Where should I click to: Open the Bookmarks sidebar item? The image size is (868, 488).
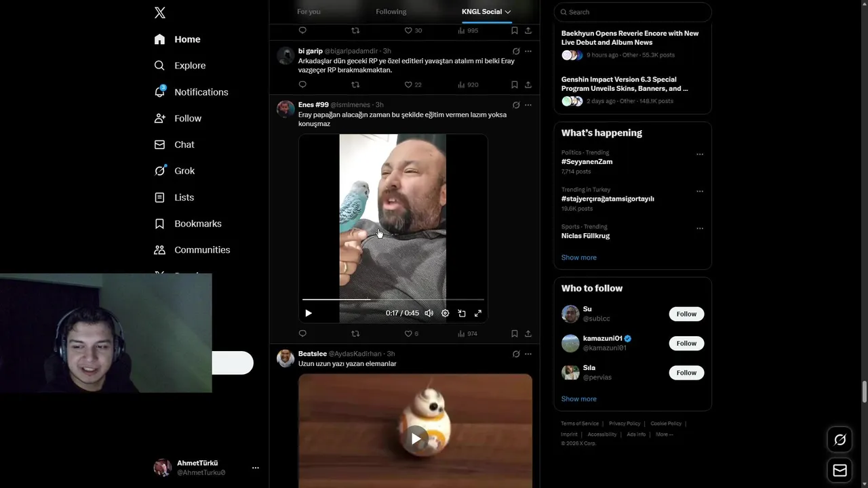tap(188, 224)
